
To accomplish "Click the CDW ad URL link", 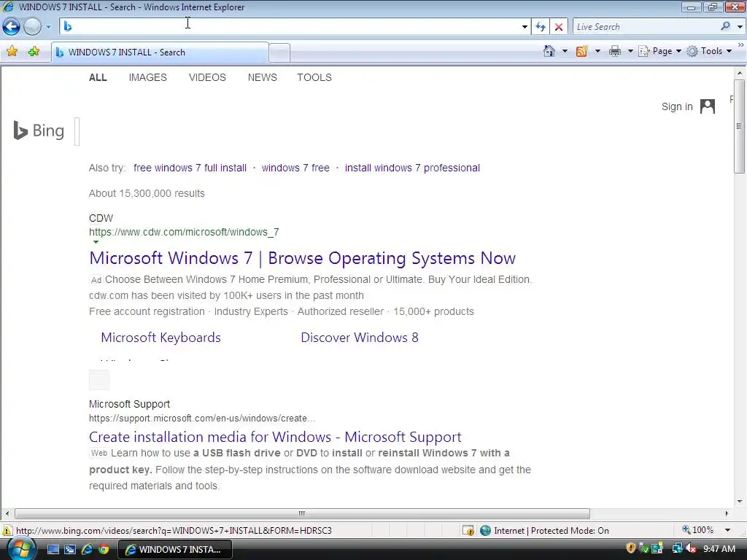I will [184, 232].
